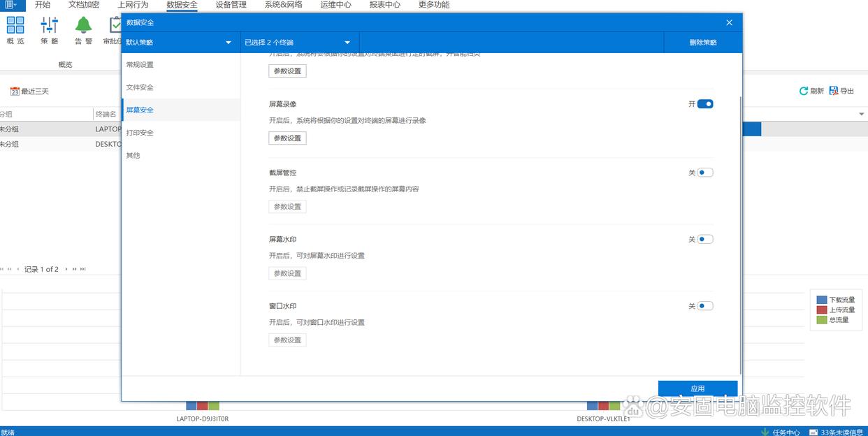The image size is (868, 436).
Task: Click the blue 下载流量 legend swatch
Action: (x=821, y=300)
